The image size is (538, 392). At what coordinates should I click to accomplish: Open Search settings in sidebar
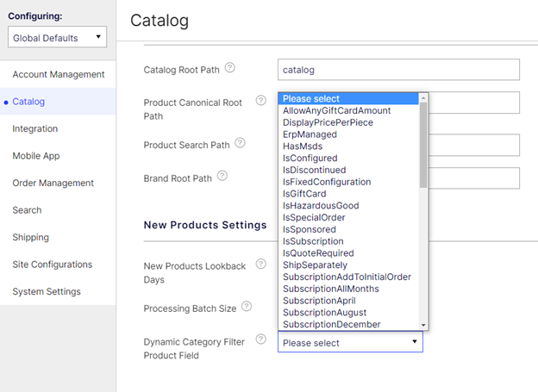point(58,210)
